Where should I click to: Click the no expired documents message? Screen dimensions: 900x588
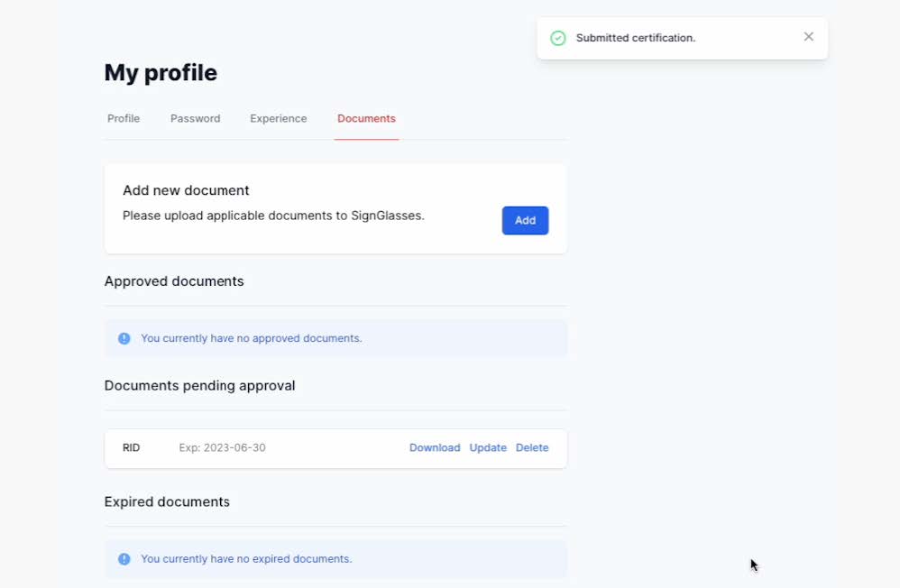click(x=246, y=559)
